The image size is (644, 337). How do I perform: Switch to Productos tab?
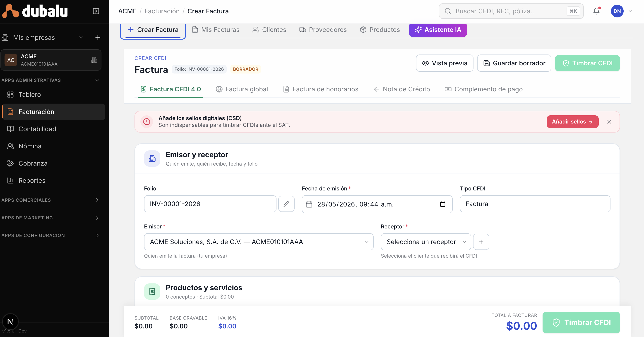click(x=380, y=30)
